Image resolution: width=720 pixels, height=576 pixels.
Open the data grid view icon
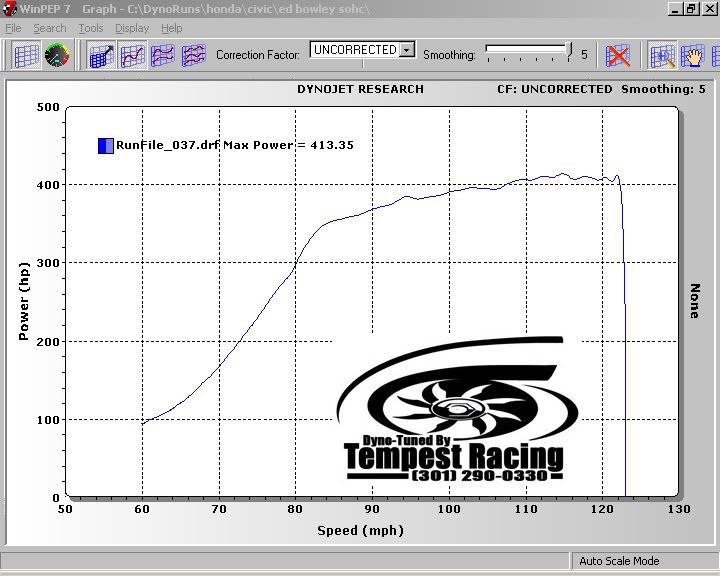[26, 56]
